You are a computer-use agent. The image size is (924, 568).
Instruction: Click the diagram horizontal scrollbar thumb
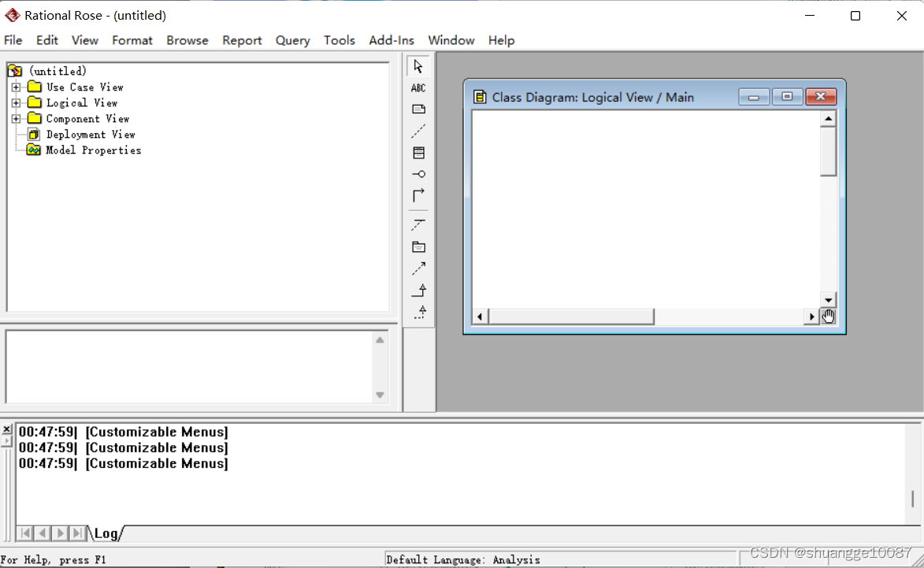[571, 317]
